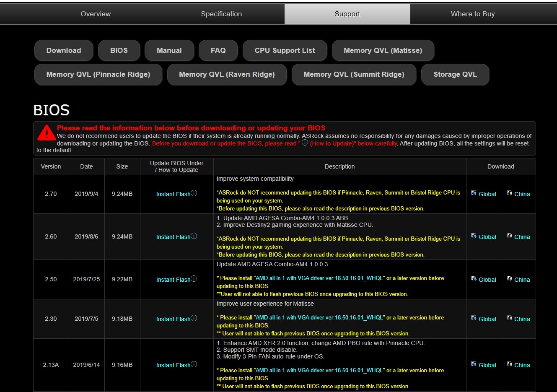Click the Global link for BIOS 2.70

click(x=487, y=194)
